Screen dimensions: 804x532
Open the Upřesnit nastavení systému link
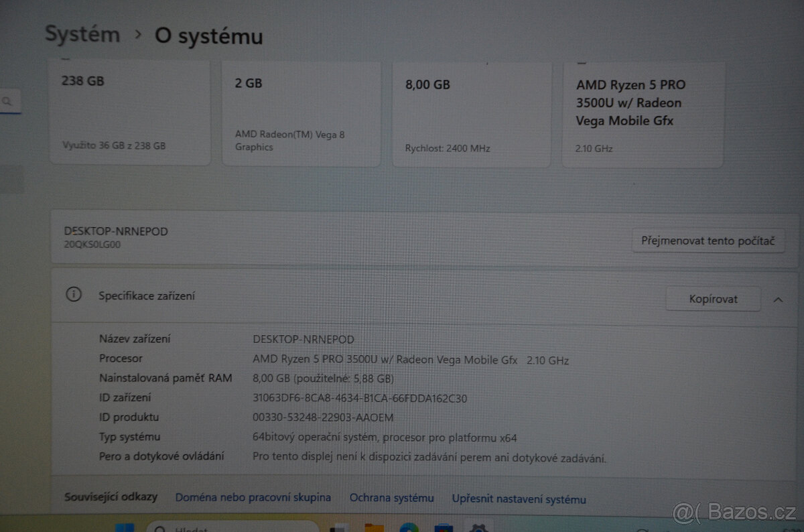point(519,498)
